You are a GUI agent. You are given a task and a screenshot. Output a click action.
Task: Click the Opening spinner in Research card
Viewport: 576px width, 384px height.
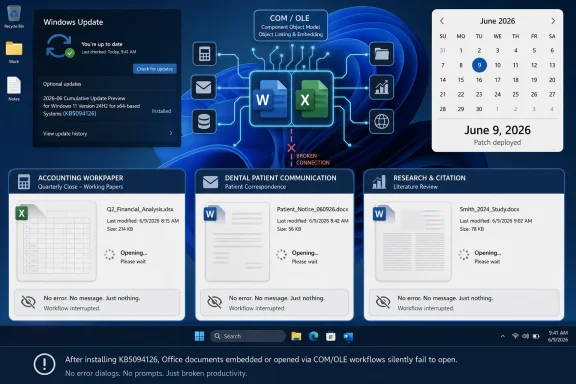pyautogui.click(x=464, y=254)
